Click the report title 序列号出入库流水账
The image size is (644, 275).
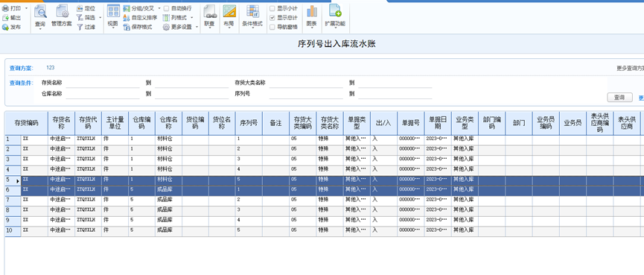tap(337, 43)
